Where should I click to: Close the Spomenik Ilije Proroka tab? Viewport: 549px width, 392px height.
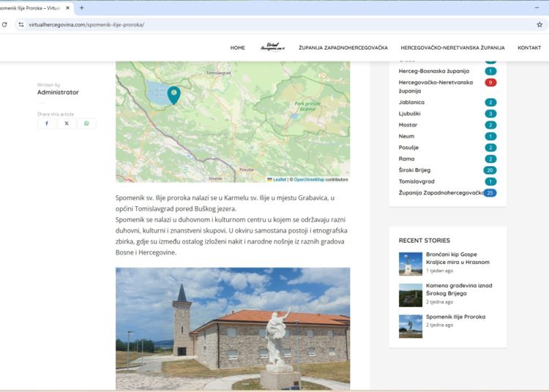tap(67, 8)
